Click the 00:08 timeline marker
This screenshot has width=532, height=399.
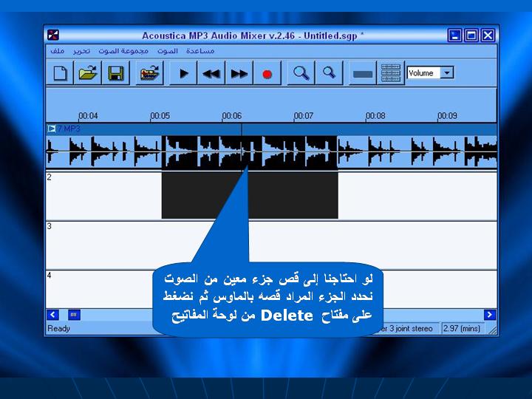point(375,116)
